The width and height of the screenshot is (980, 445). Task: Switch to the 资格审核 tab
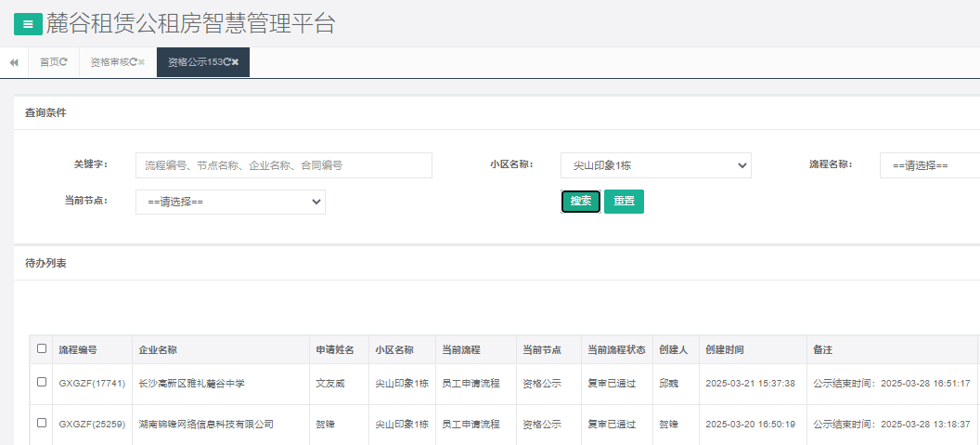(x=109, y=62)
